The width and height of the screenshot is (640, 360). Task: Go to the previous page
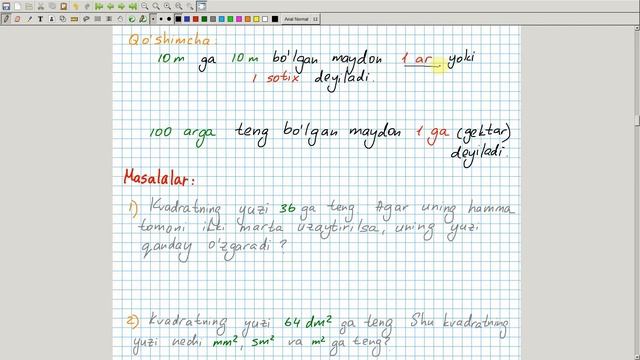point(110,6)
